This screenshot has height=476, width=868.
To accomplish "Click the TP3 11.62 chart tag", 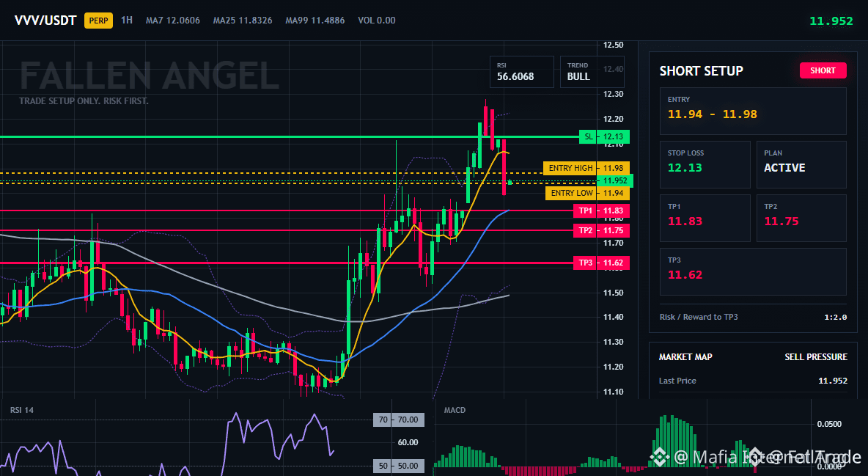I will click(601, 263).
